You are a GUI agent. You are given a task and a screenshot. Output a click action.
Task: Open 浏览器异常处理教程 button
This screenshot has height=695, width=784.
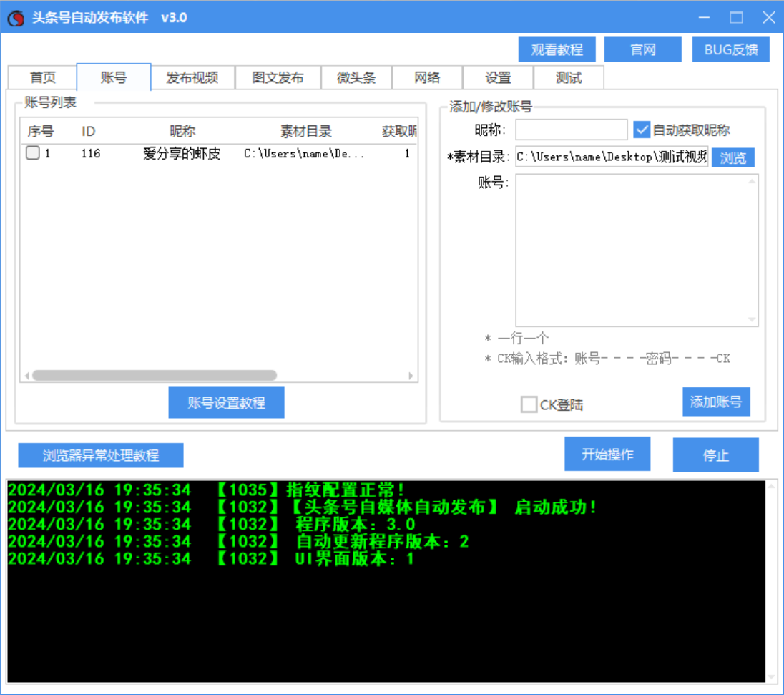click(x=100, y=455)
